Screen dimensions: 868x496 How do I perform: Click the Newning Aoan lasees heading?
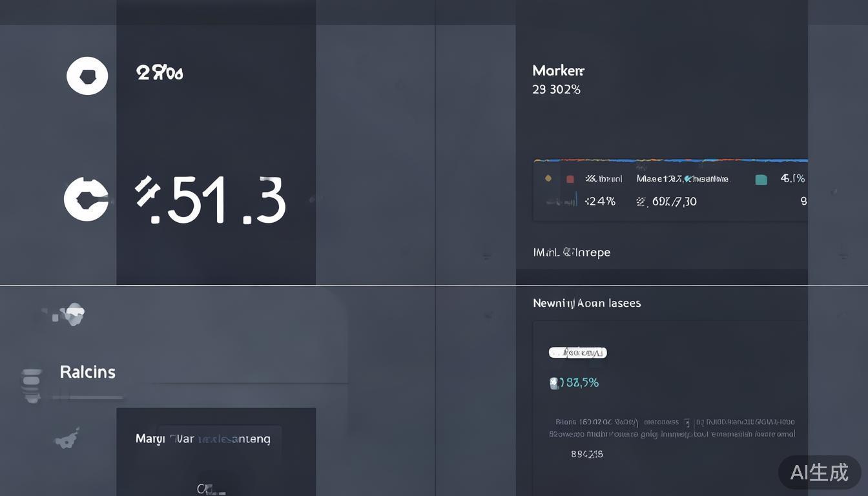pos(586,303)
